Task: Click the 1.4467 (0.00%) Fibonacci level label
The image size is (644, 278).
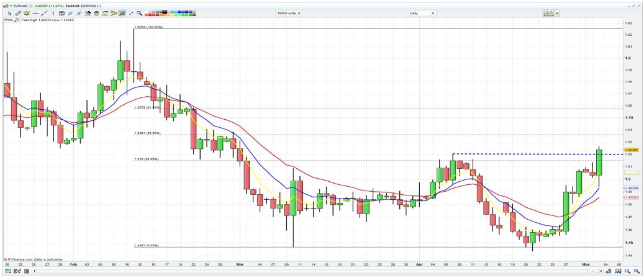Action: coord(147,245)
